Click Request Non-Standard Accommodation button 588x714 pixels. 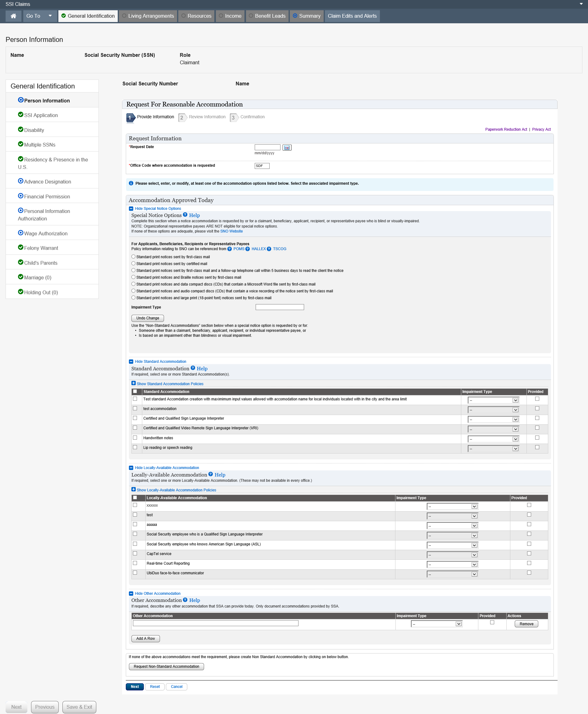(x=166, y=667)
